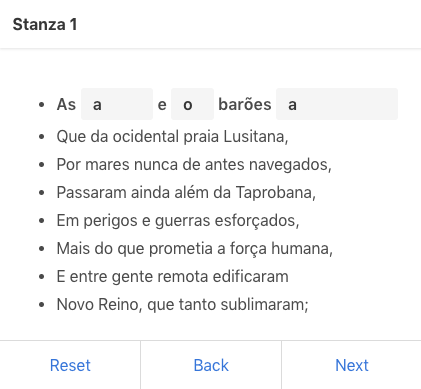
Task: Select the line "Por mares nunca de antes navegados,"
Action: click(x=194, y=164)
